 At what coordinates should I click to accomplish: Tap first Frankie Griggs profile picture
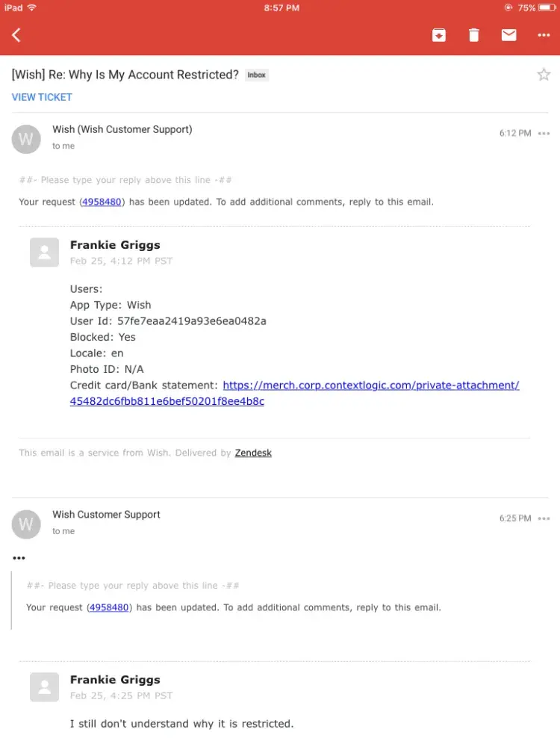[x=44, y=252]
